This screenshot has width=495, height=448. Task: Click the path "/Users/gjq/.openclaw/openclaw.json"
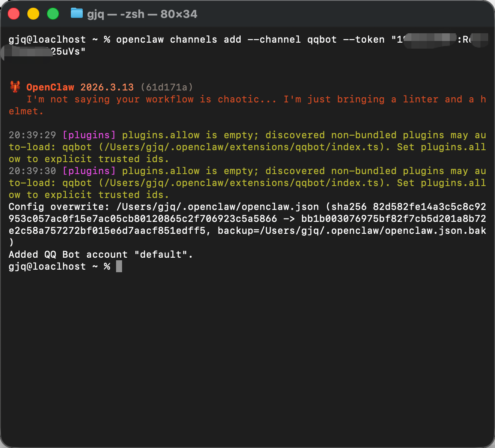click(218, 207)
